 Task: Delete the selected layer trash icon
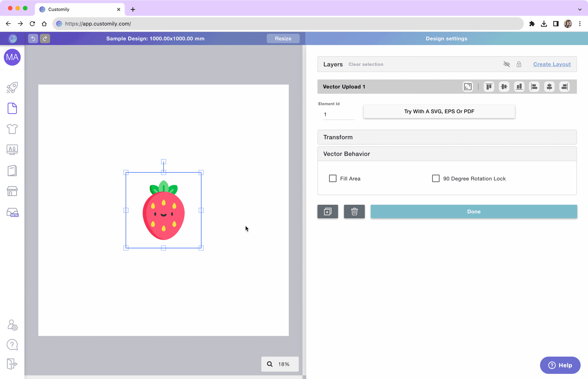coord(354,212)
